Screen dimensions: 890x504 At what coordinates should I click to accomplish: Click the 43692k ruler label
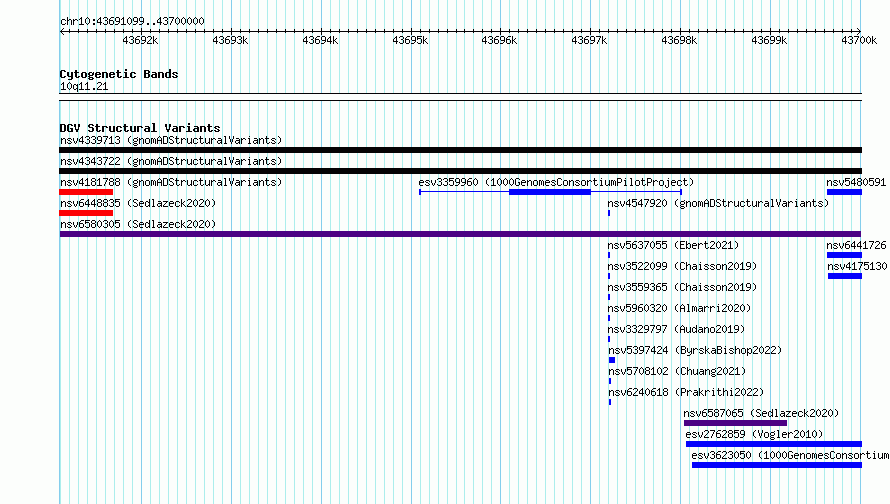(x=140, y=40)
